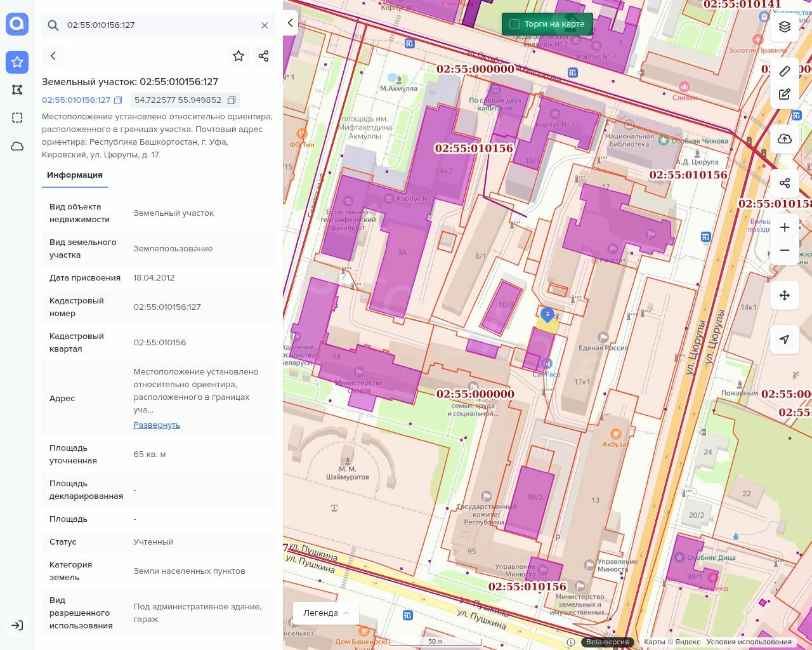This screenshot has height=650, width=812.
Task: Zoom out on the map
Action: pyautogui.click(x=785, y=250)
